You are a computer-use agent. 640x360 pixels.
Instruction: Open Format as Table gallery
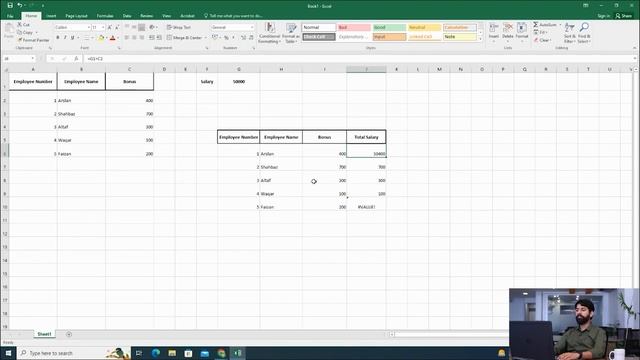(x=291, y=33)
